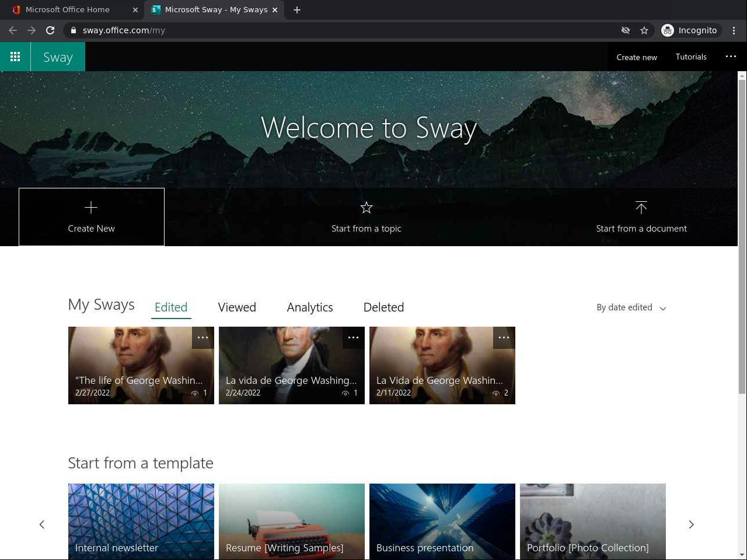Open more options on 2/11/2022 Sway card

pyautogui.click(x=504, y=338)
